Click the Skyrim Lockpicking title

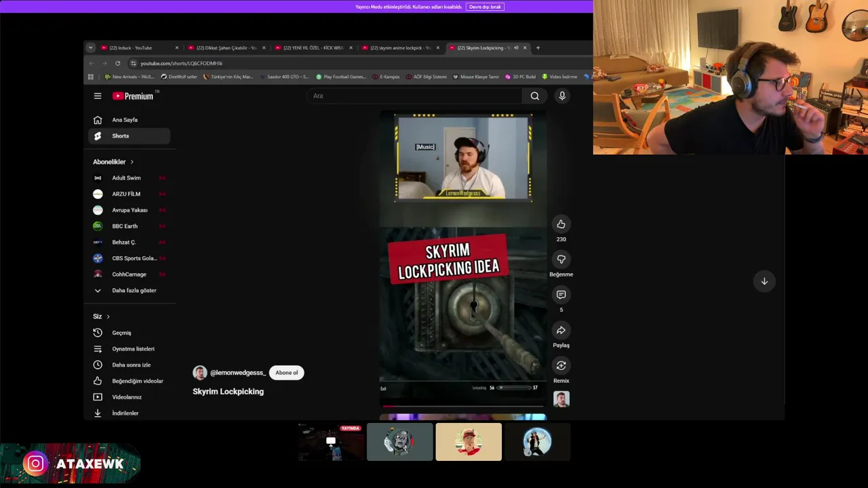pyautogui.click(x=228, y=392)
